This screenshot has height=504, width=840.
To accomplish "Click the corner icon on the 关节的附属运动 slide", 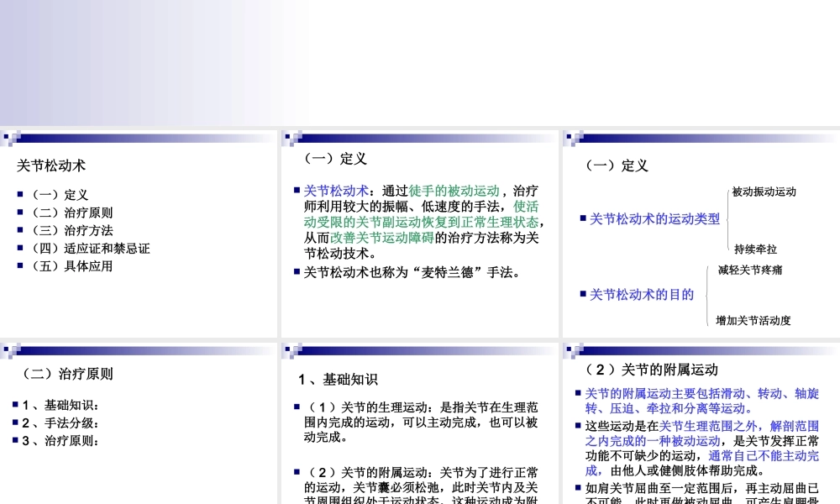I will pos(575,347).
